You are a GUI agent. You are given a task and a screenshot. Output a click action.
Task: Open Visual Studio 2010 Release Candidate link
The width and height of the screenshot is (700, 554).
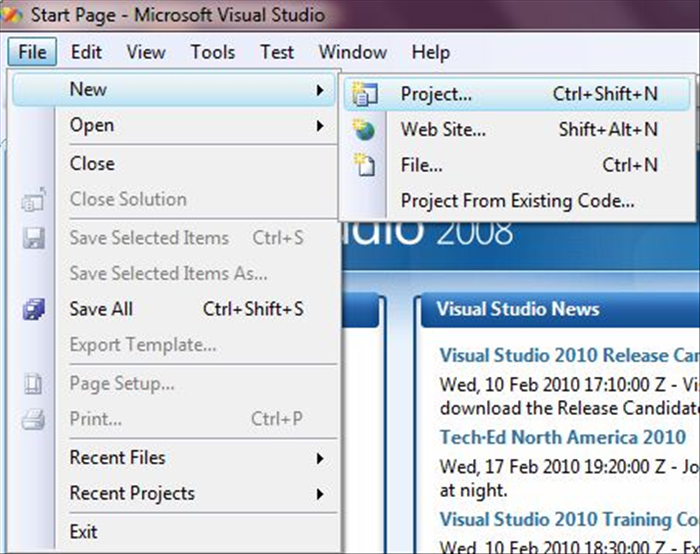(569, 356)
